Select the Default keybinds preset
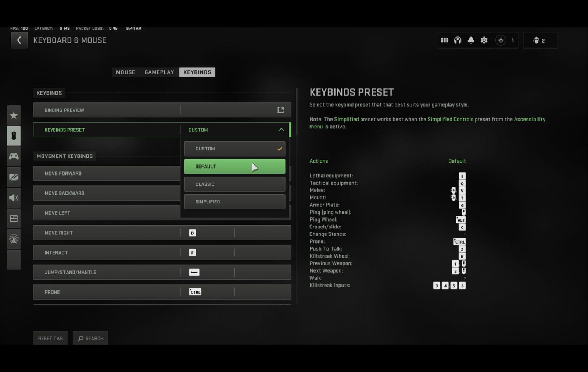The image size is (588, 372). (x=235, y=166)
